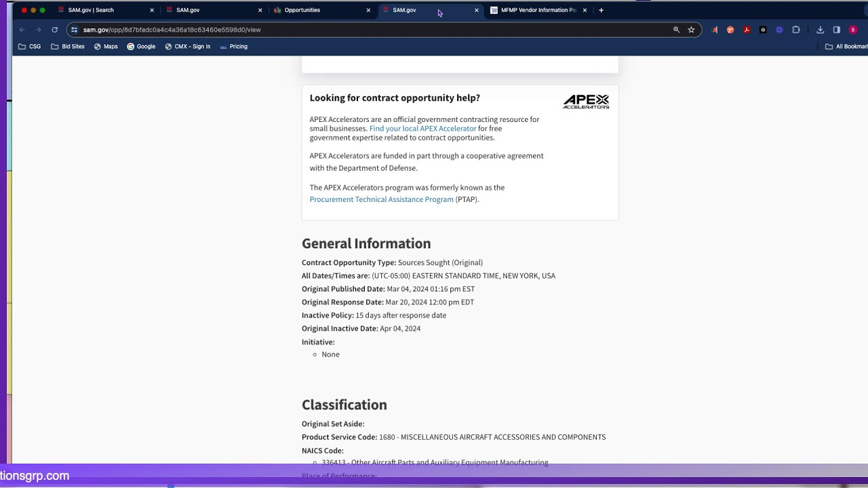Click the zoom magnifier icon in address bar
The height and width of the screenshot is (488, 868).
676,30
